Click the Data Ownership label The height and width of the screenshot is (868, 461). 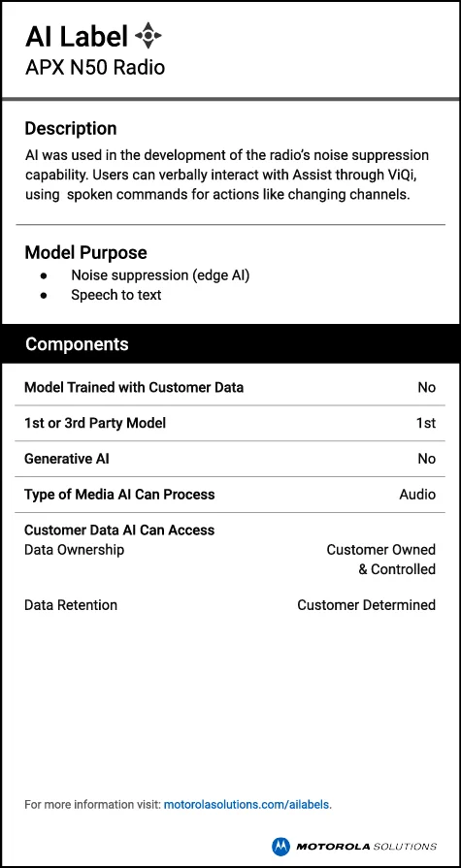75,550
